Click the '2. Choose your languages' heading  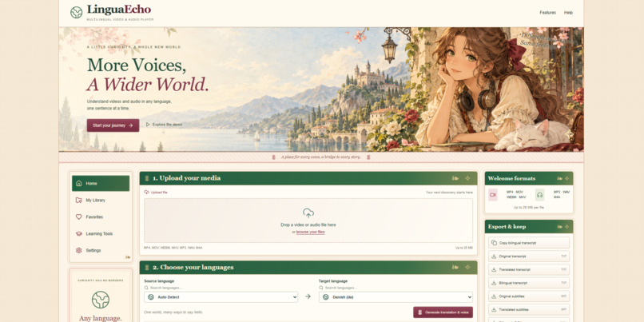[x=193, y=268]
